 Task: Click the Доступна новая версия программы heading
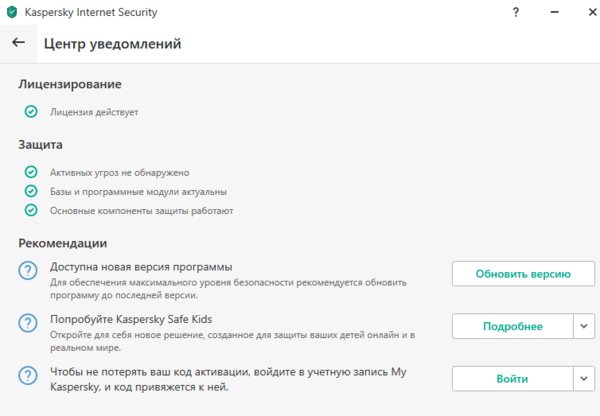(x=141, y=267)
